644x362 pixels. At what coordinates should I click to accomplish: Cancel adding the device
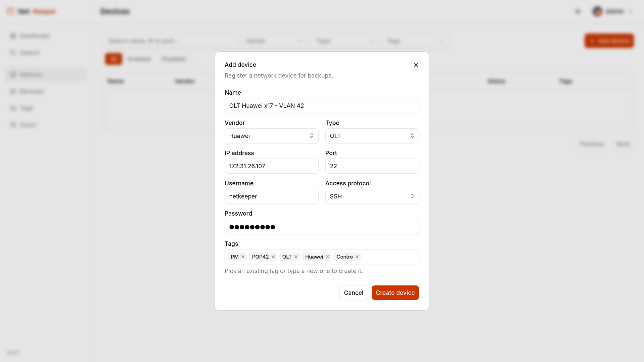354,293
